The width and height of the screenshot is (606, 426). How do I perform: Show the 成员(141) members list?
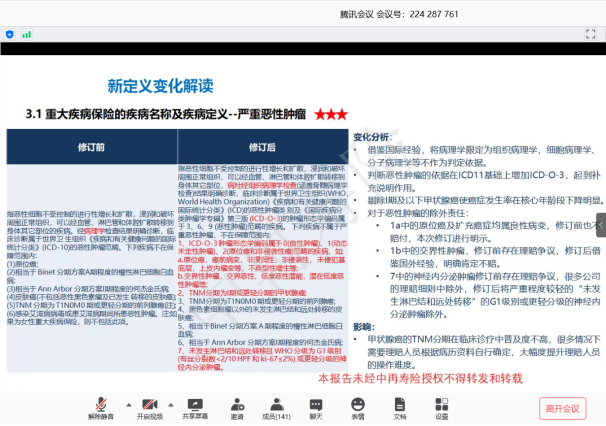276,407
